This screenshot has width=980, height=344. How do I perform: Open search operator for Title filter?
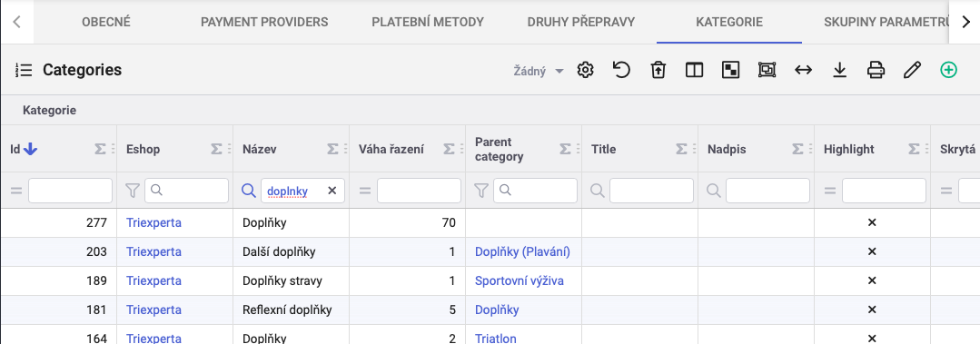598,191
